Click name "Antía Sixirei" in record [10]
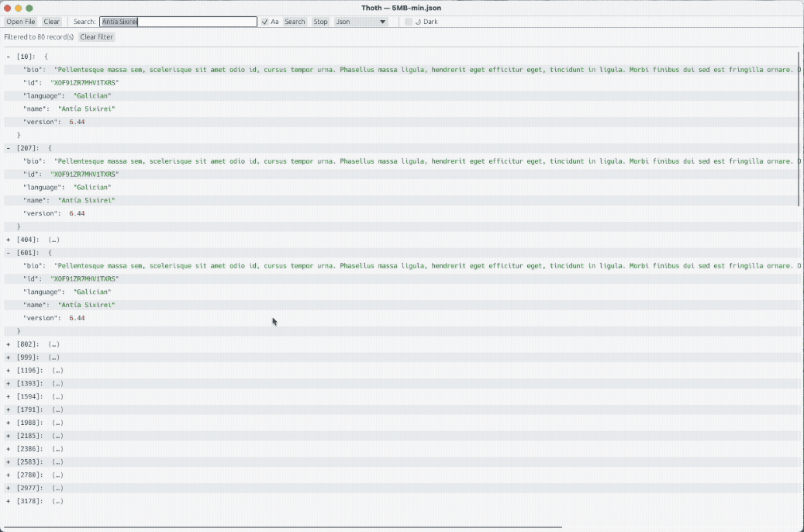 (87, 109)
